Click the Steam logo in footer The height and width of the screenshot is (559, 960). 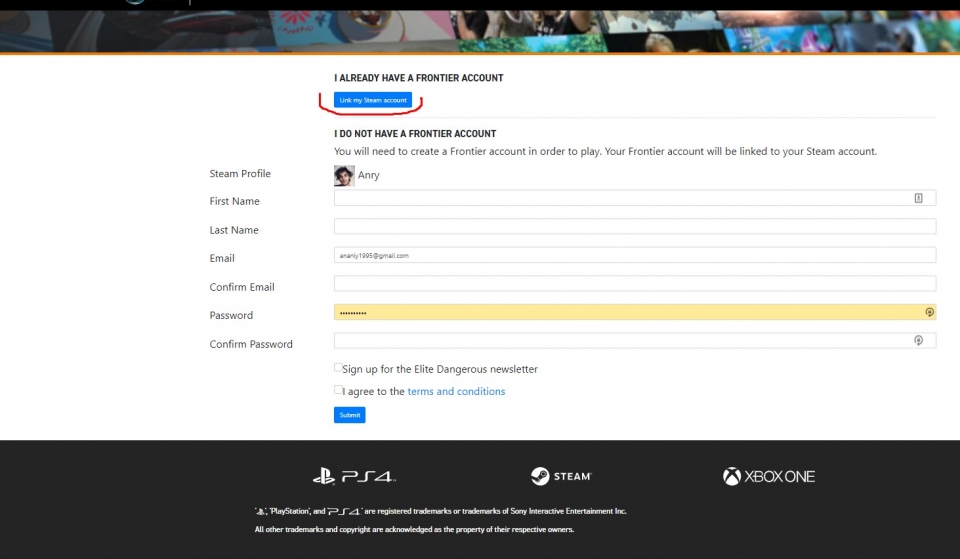(561, 476)
